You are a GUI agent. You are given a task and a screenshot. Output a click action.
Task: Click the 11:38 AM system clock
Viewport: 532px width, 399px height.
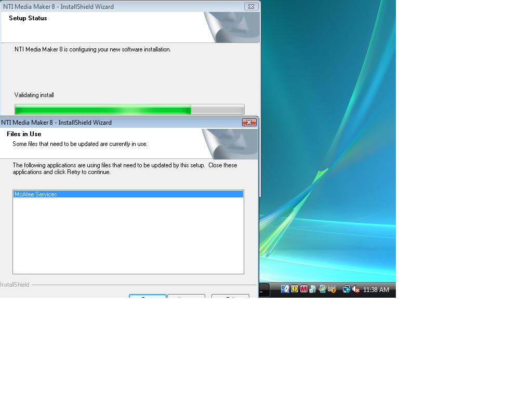coord(376,290)
